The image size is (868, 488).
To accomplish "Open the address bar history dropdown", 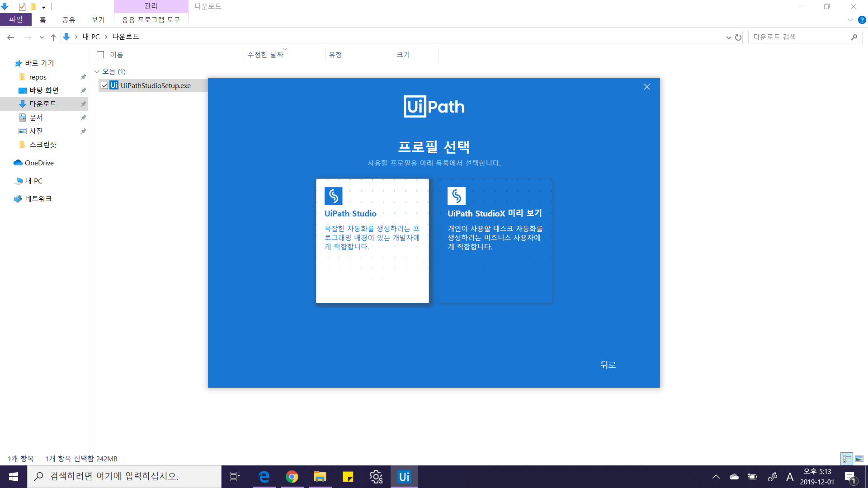I will coord(728,38).
